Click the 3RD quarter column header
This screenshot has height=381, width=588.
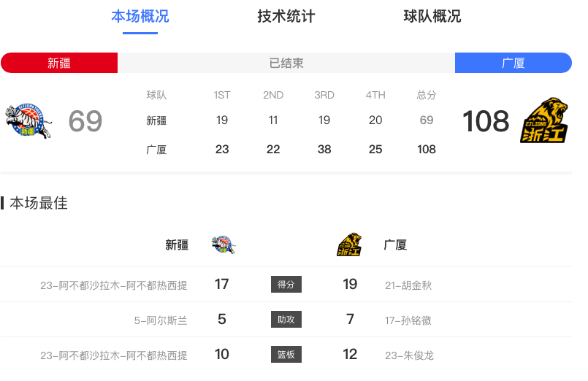pyautogui.click(x=324, y=95)
